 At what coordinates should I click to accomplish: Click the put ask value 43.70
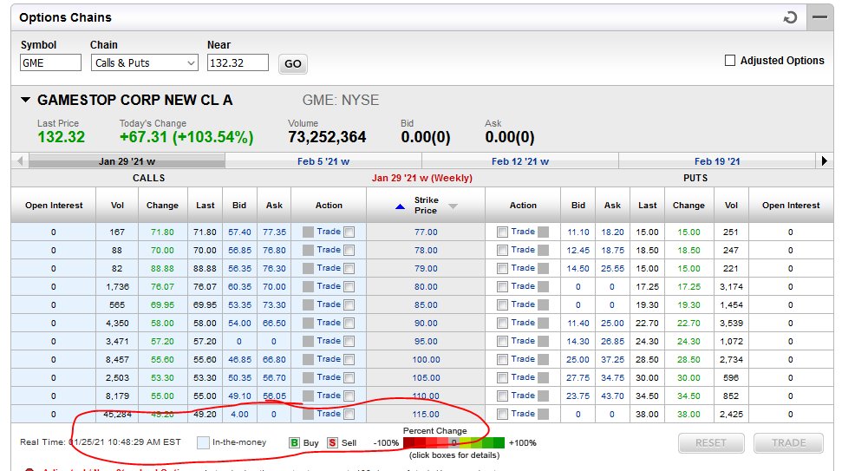click(613, 396)
